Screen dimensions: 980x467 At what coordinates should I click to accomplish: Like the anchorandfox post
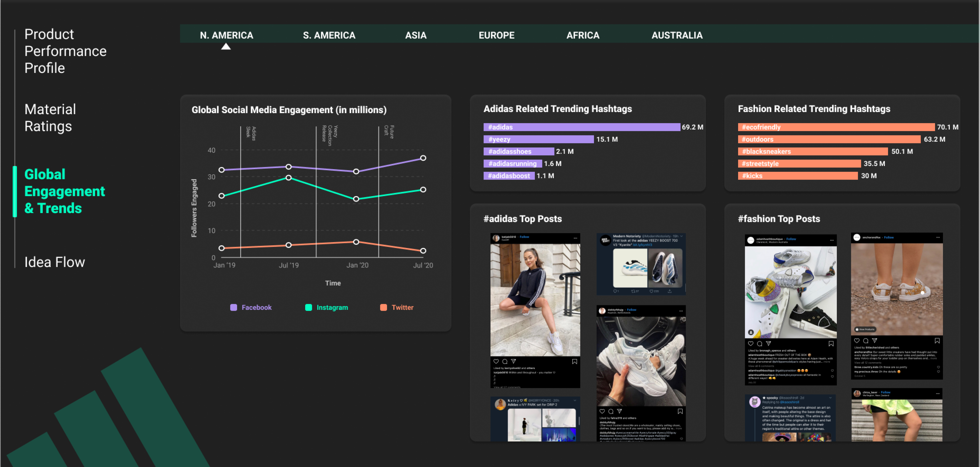tap(857, 340)
